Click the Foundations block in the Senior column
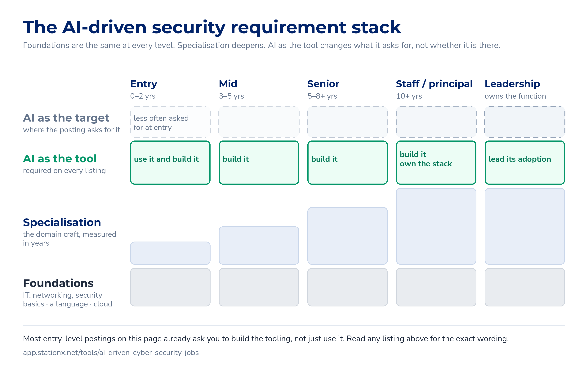The image size is (588, 392). [348, 287]
